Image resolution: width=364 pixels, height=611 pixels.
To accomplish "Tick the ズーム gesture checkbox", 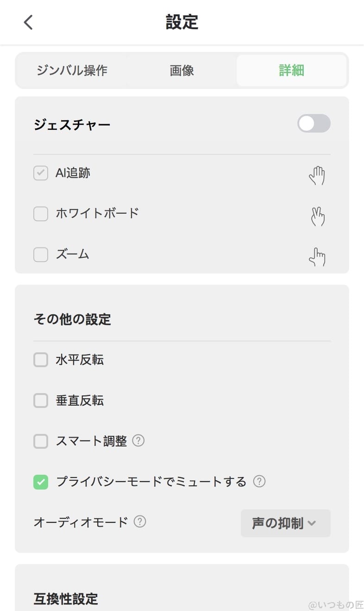I will click(x=41, y=255).
